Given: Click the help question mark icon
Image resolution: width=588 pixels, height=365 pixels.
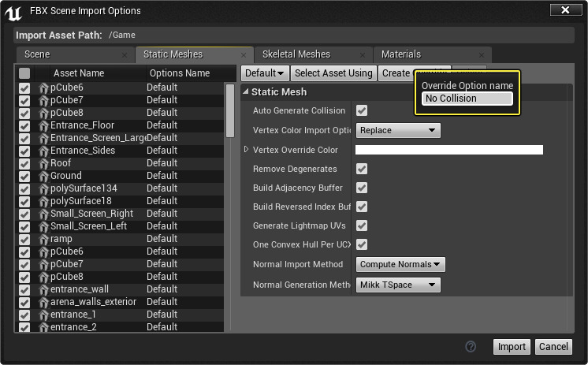Looking at the screenshot, I should coord(471,347).
